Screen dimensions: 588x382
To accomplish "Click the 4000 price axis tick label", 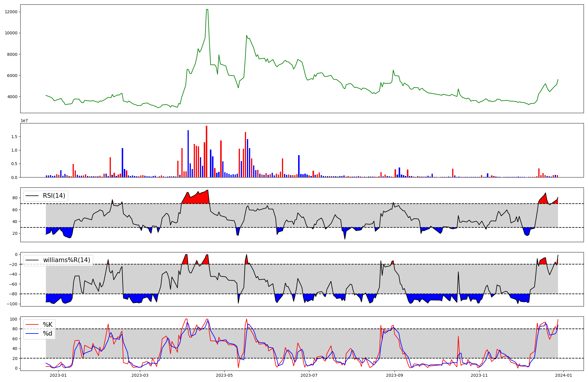I will (12, 97).
